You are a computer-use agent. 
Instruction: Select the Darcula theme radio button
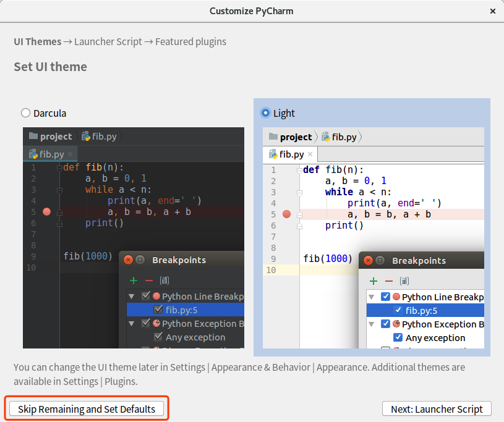click(25, 113)
